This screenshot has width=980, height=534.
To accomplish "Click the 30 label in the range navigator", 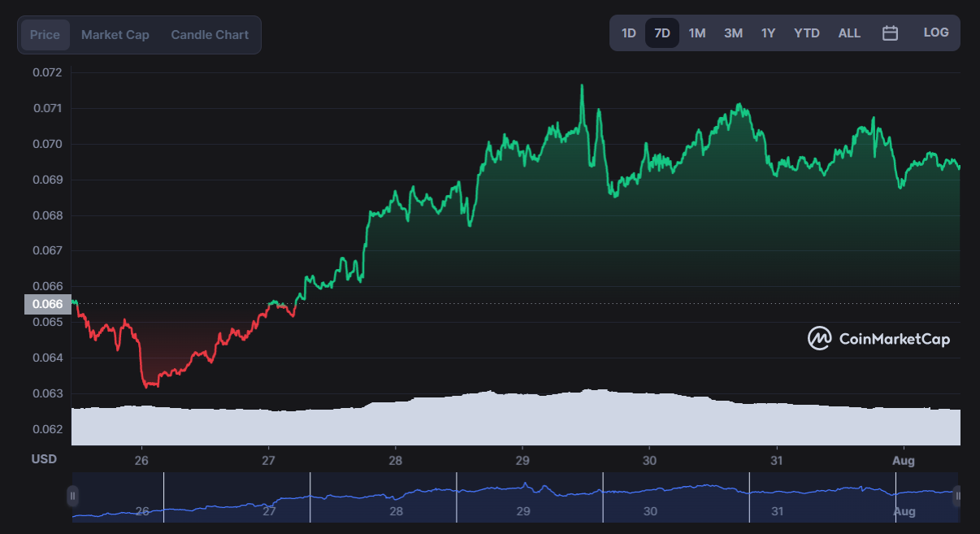I will [x=650, y=511].
